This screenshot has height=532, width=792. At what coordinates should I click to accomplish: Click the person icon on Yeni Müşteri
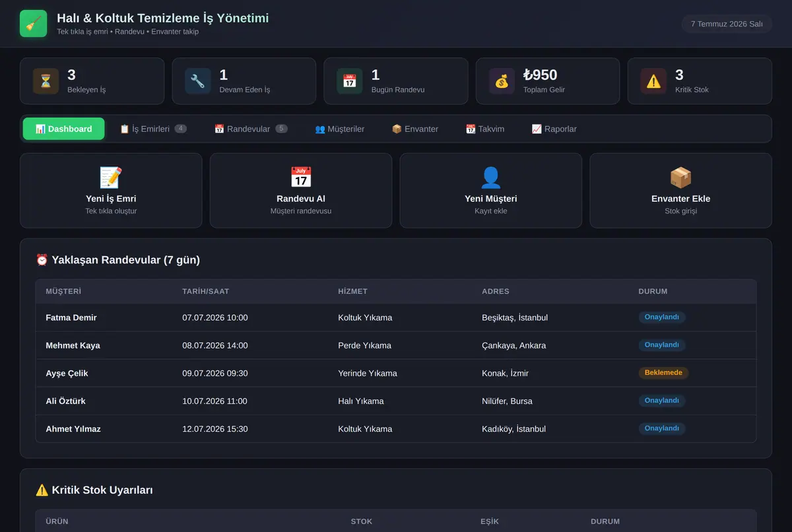pos(491,178)
